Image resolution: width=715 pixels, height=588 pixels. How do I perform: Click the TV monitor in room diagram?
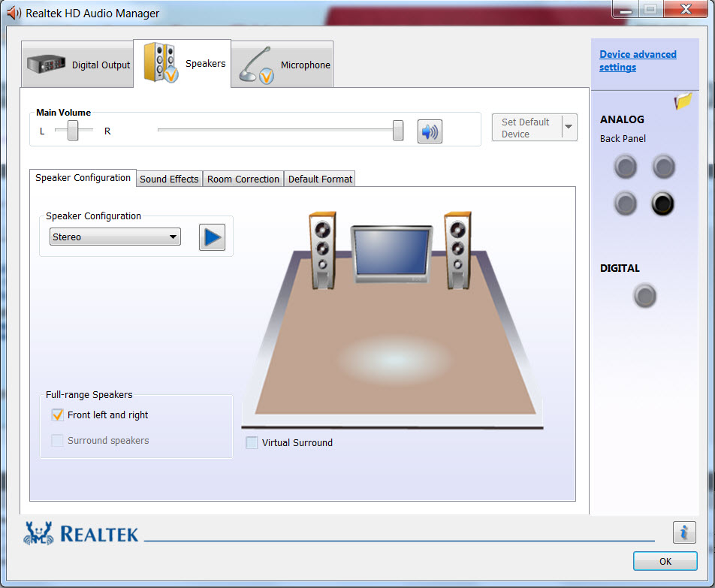coord(392,253)
